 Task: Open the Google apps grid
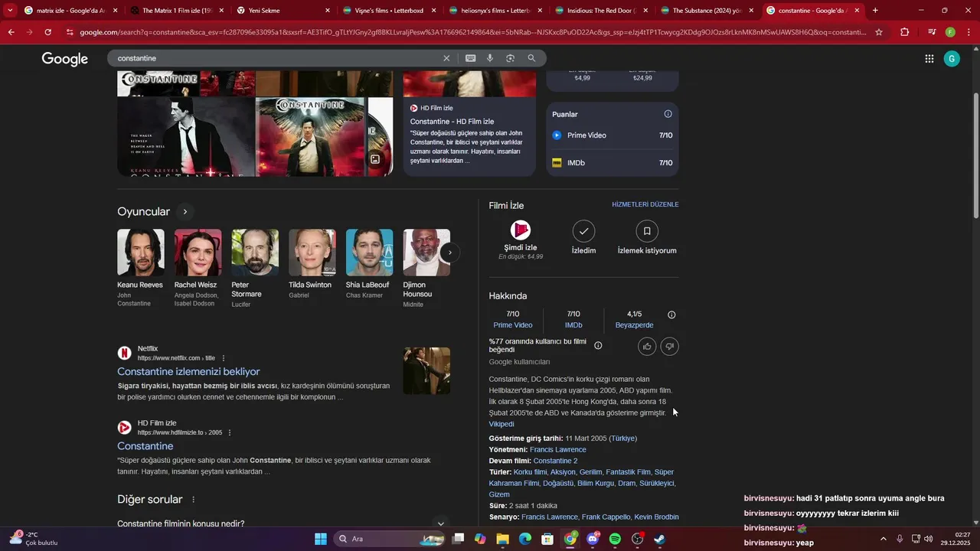coord(929,59)
